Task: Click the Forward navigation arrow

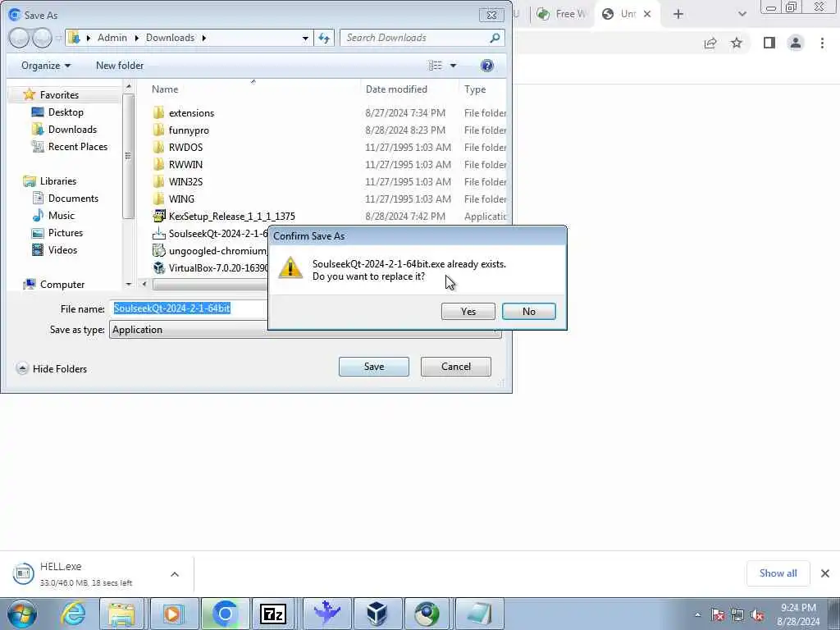Action: click(x=42, y=38)
